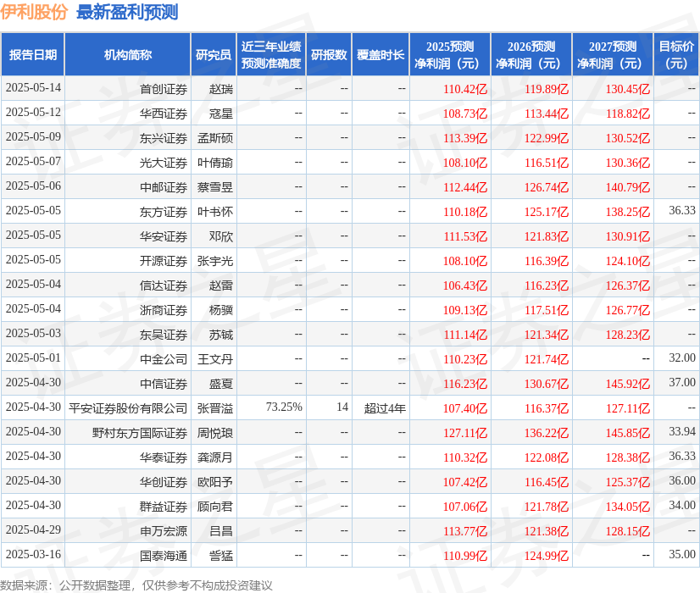Click the 33.94 target price
The image size is (700, 593).
point(682,431)
